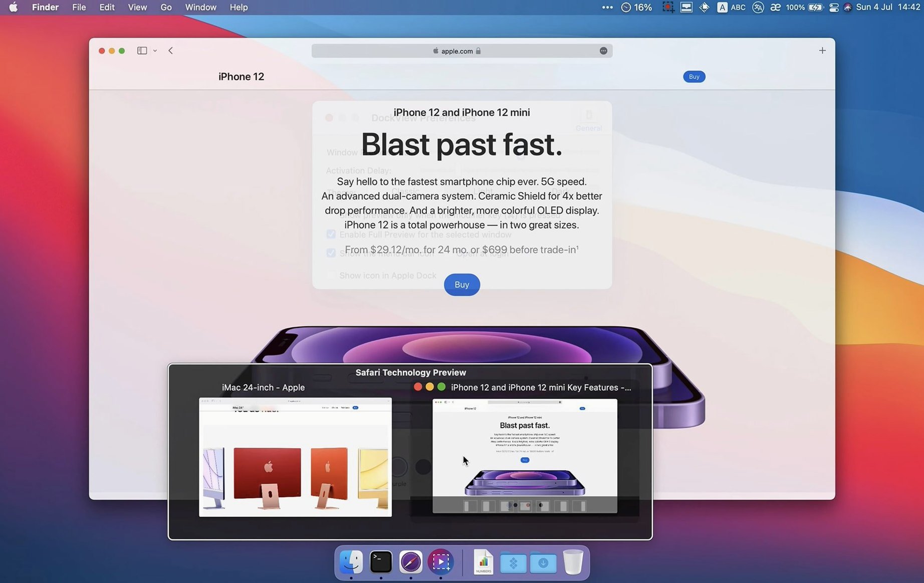Select the iMac 24-inch window thumbnail

click(x=295, y=457)
